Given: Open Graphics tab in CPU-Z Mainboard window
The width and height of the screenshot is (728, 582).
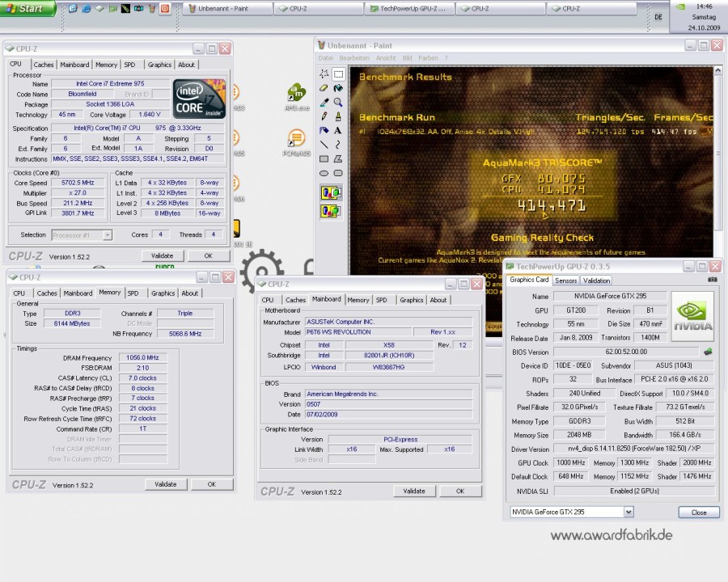Looking at the screenshot, I should 412,300.
